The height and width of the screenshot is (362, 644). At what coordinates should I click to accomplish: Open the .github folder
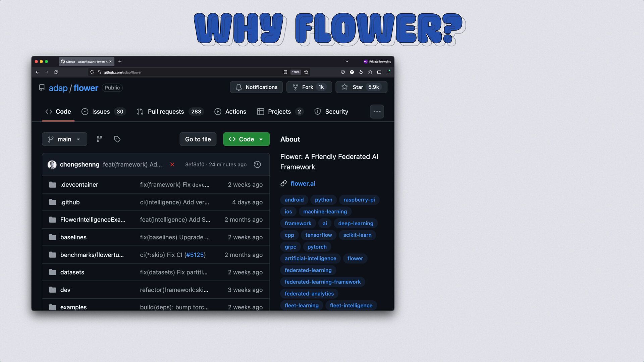[x=70, y=202]
